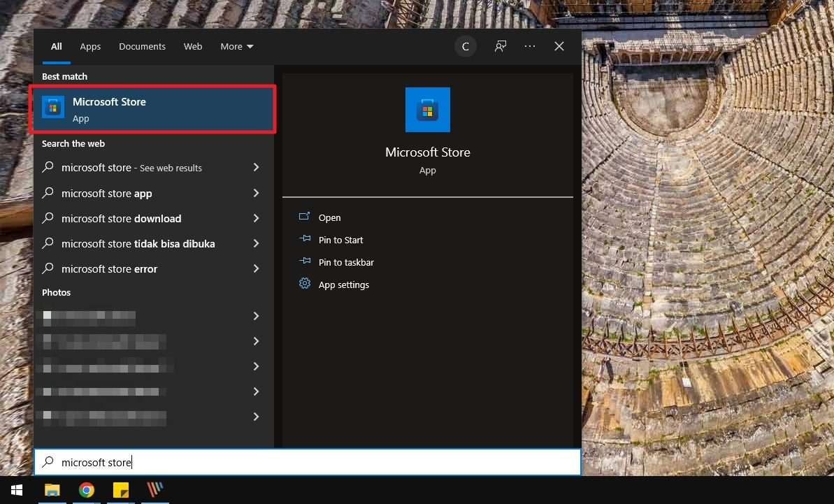The width and height of the screenshot is (834, 504).
Task: Switch to the Documents tab
Action: coord(142,46)
